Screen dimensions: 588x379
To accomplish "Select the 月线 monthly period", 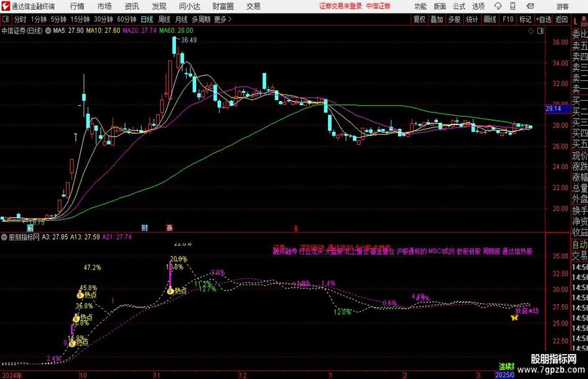I will [x=182, y=19].
